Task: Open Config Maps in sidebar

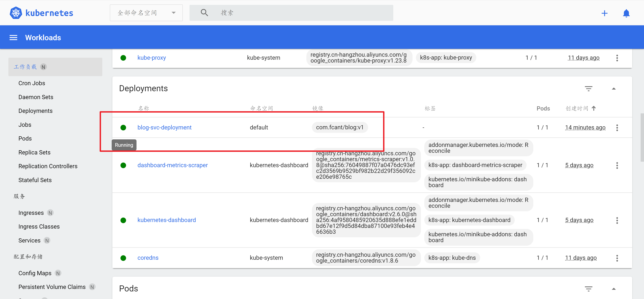Action: point(35,273)
